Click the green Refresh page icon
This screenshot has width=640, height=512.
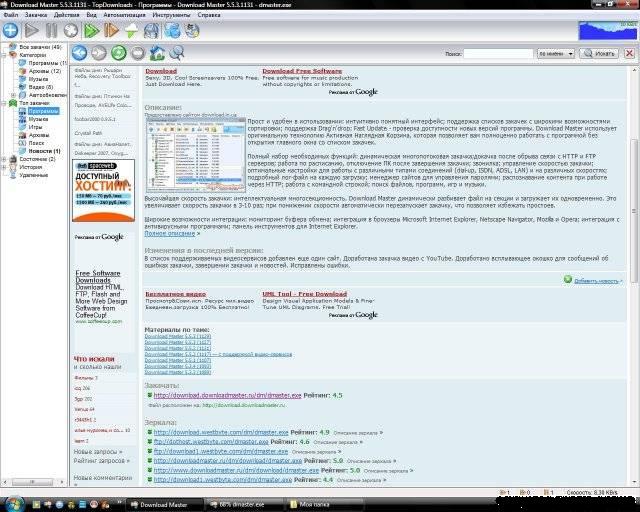[x=119, y=52]
